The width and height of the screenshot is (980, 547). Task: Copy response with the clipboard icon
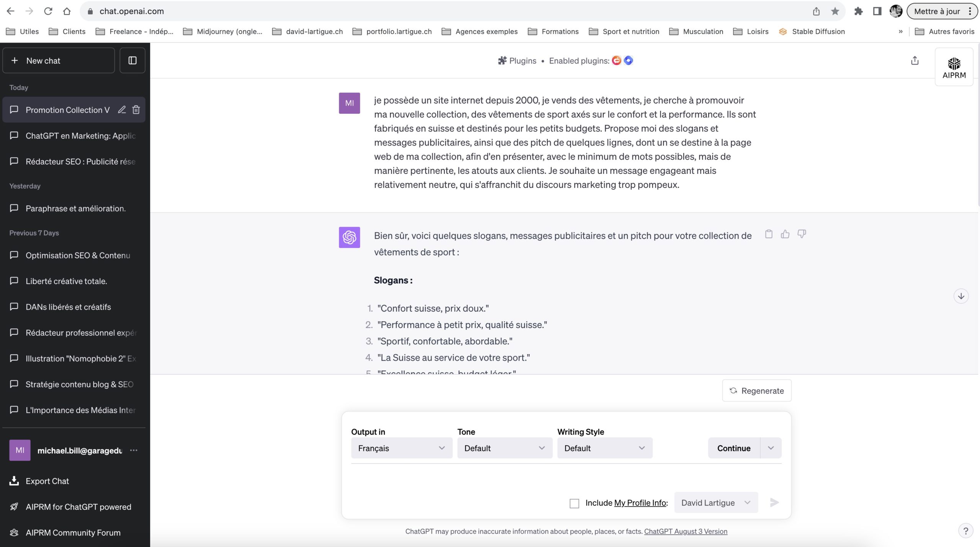point(769,234)
